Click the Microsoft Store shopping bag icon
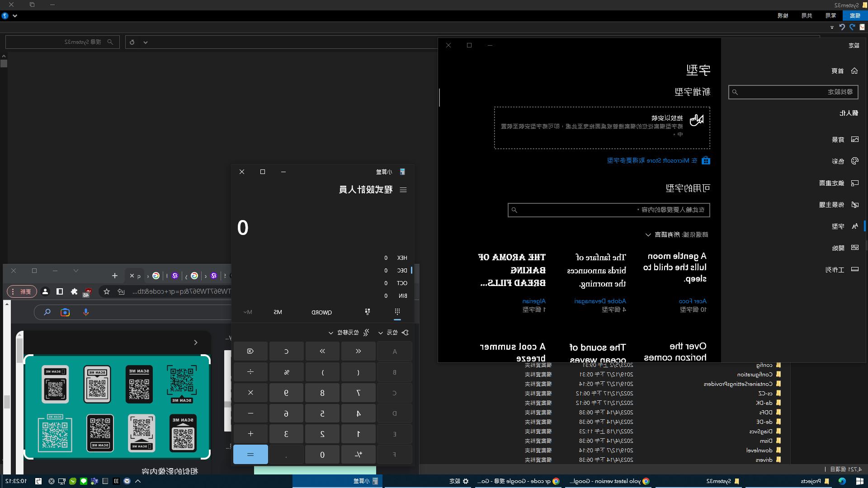Screen dimensions: 868x488 (706, 161)
